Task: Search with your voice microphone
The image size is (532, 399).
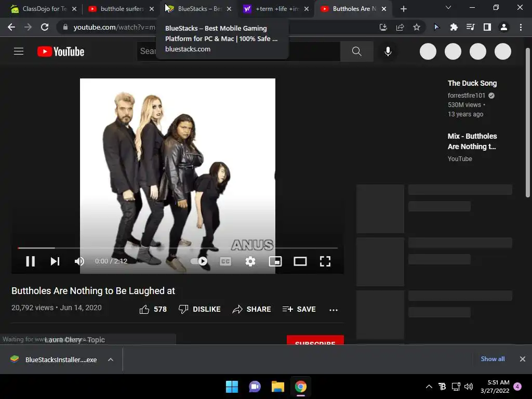Action: [388, 51]
